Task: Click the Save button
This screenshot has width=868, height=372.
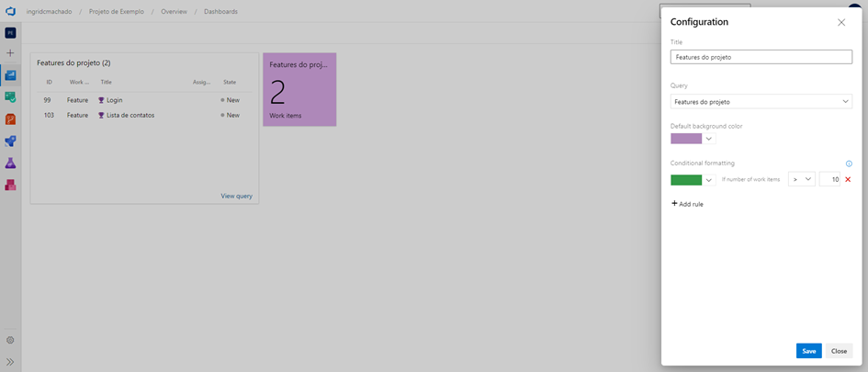Action: coord(809,351)
